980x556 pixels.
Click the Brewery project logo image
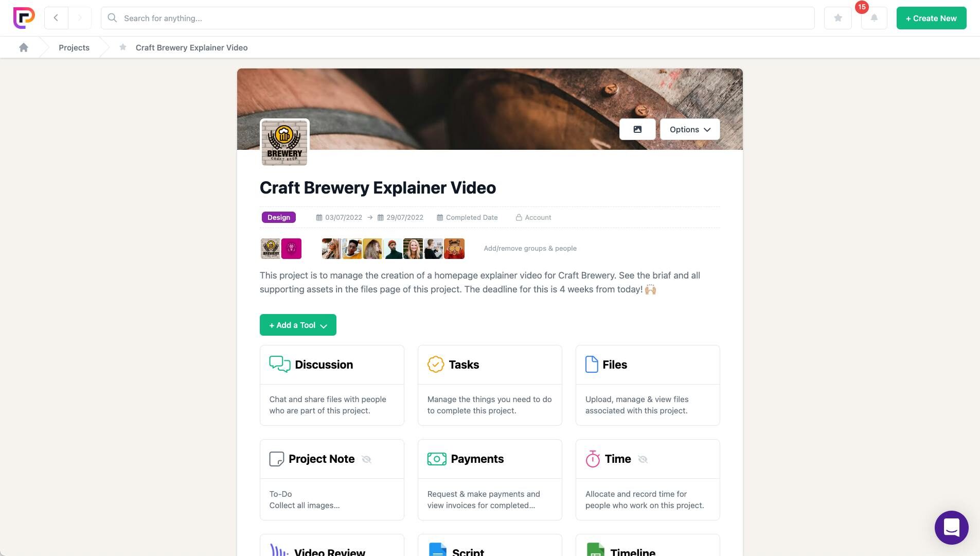[x=284, y=143]
